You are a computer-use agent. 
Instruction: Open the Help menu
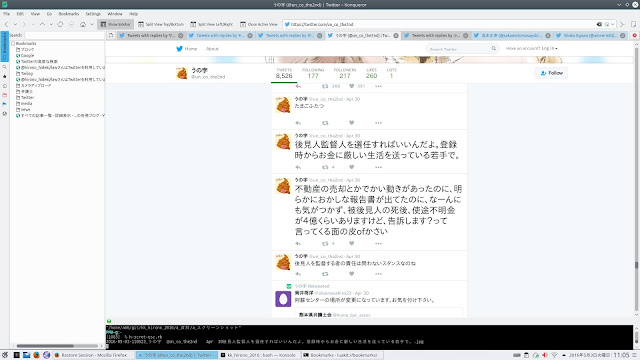click(x=133, y=13)
